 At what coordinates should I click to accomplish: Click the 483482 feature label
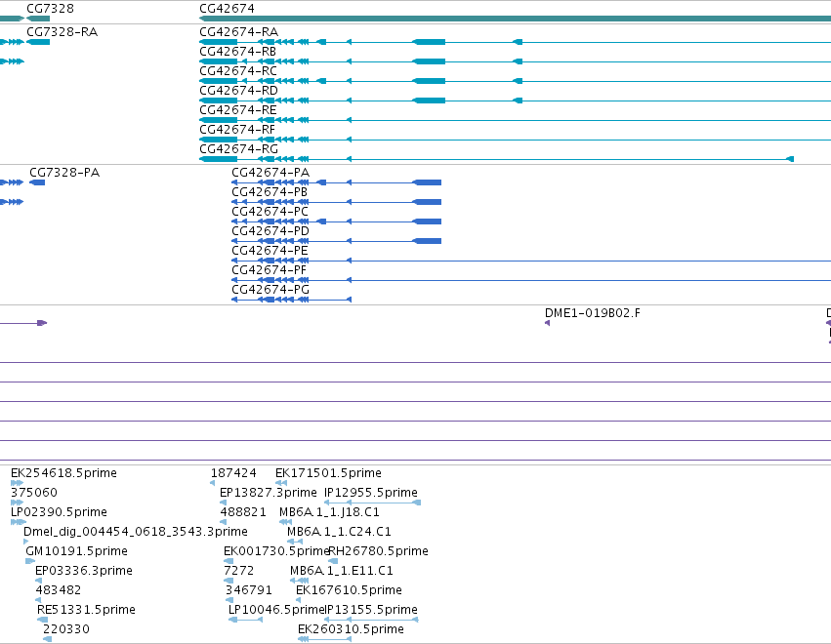point(59,590)
